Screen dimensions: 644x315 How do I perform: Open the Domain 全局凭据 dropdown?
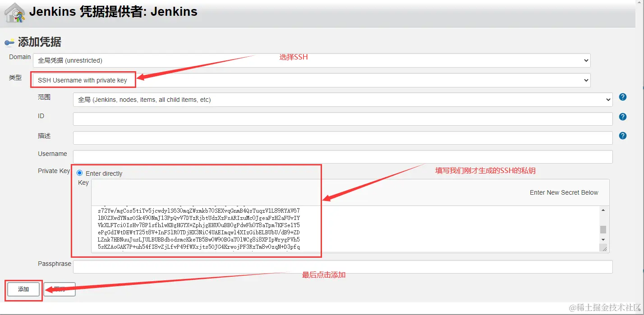pyautogui.click(x=312, y=60)
